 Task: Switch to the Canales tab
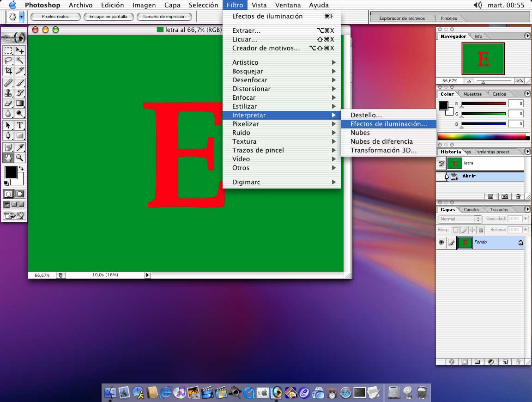coord(472,210)
